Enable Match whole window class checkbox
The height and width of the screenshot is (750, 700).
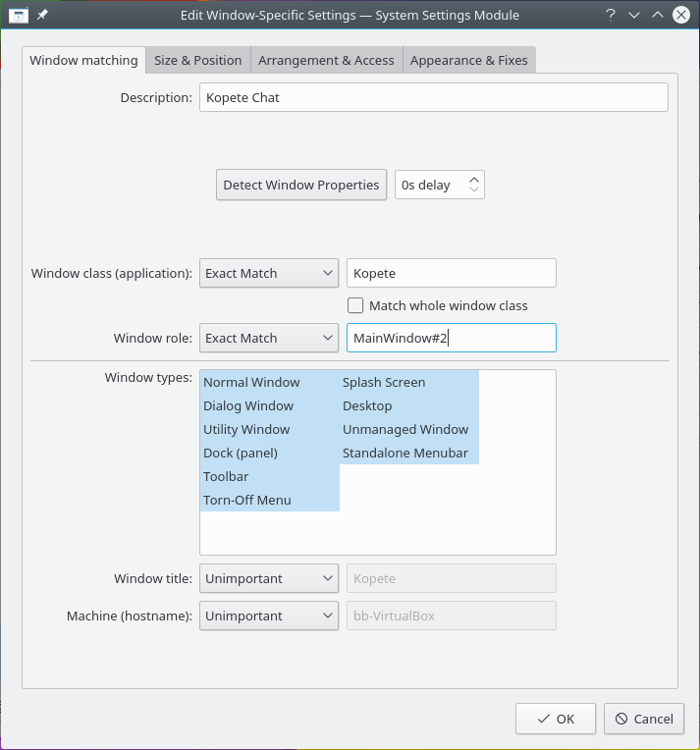click(x=355, y=305)
